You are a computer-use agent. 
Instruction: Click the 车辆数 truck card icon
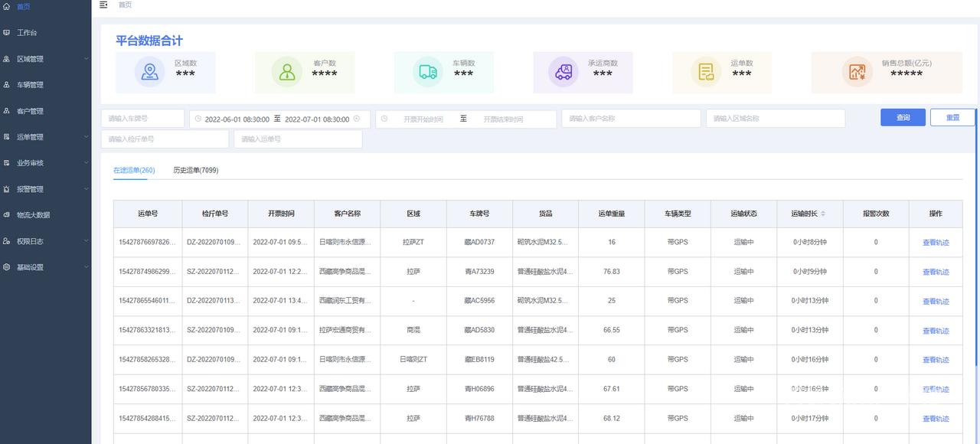(427, 72)
